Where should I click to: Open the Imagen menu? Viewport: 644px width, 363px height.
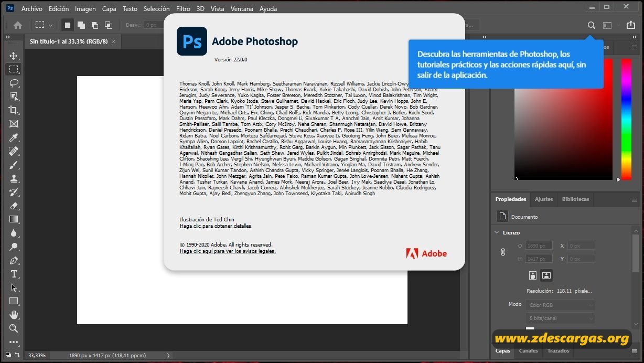pyautogui.click(x=85, y=9)
